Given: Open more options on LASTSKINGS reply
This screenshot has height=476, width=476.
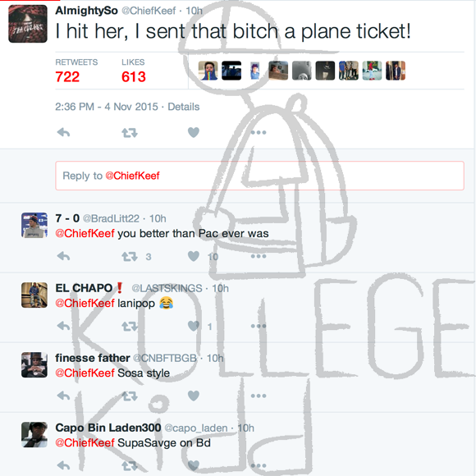Looking at the screenshot, I should pyautogui.click(x=259, y=326).
